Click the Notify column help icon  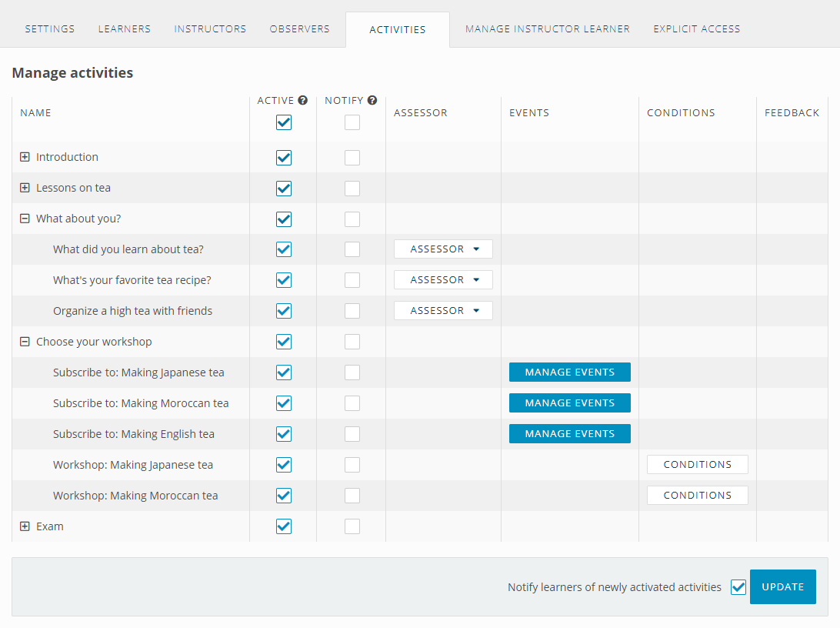[x=372, y=100]
